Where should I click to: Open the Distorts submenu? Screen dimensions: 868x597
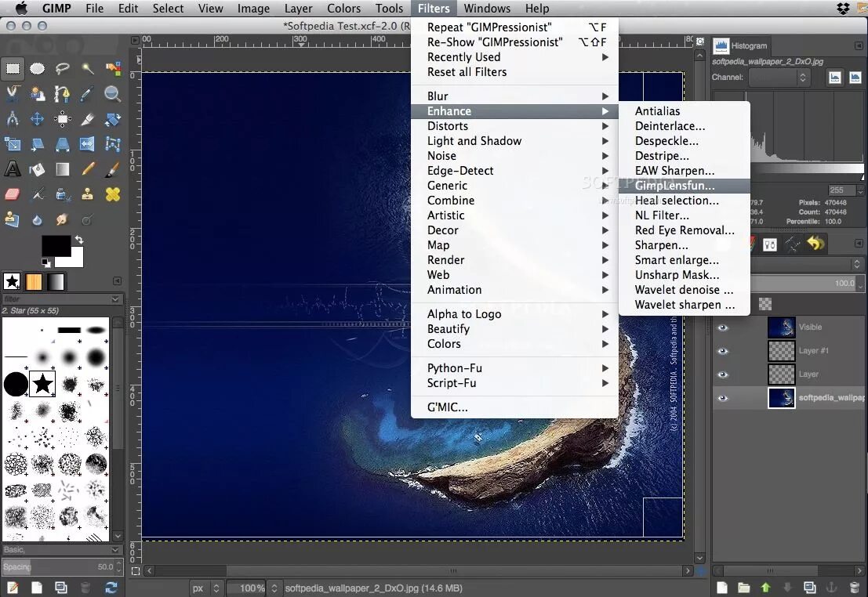[x=514, y=126]
